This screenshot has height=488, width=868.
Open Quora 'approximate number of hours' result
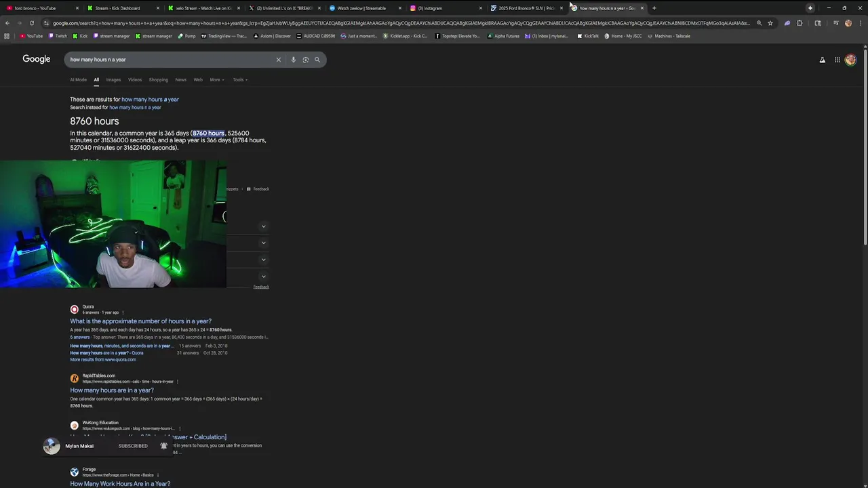(140, 321)
